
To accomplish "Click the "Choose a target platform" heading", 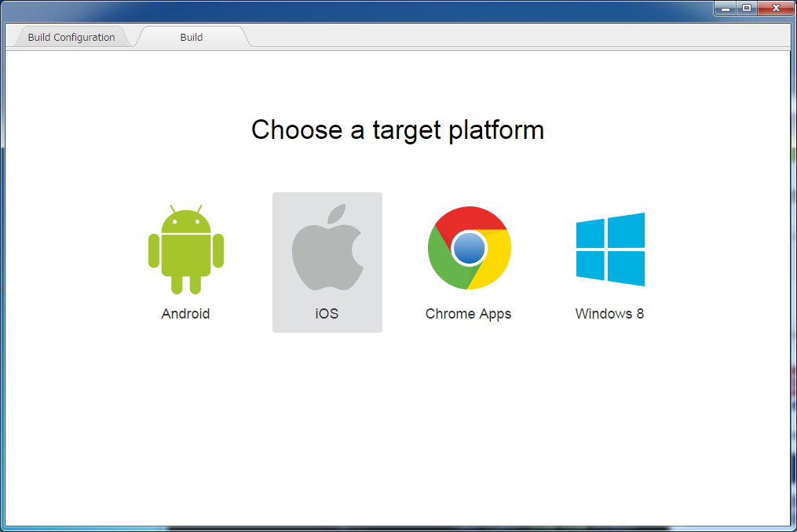I will [397, 129].
